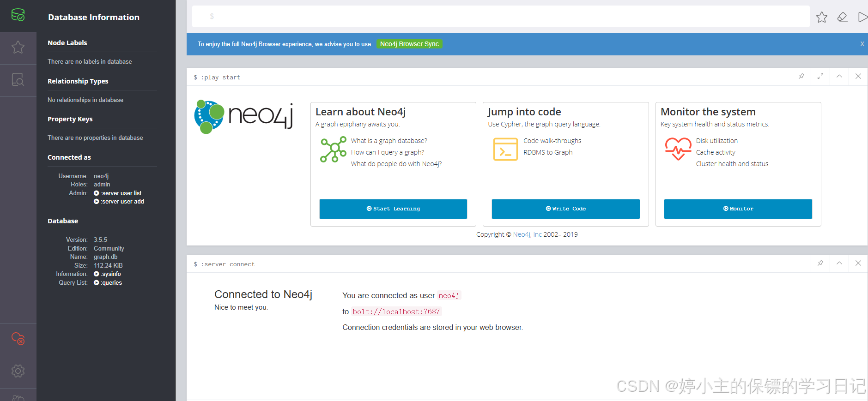Focus the Cypher command editor input
Screen dimensions: 868x401
coord(501,17)
